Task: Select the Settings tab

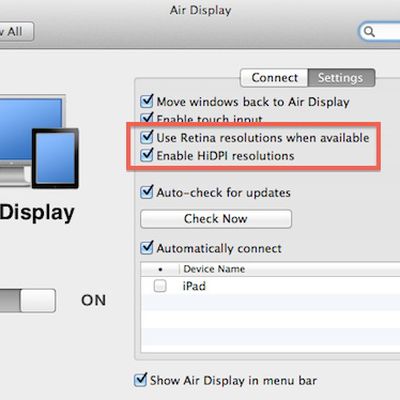Action: click(x=341, y=78)
